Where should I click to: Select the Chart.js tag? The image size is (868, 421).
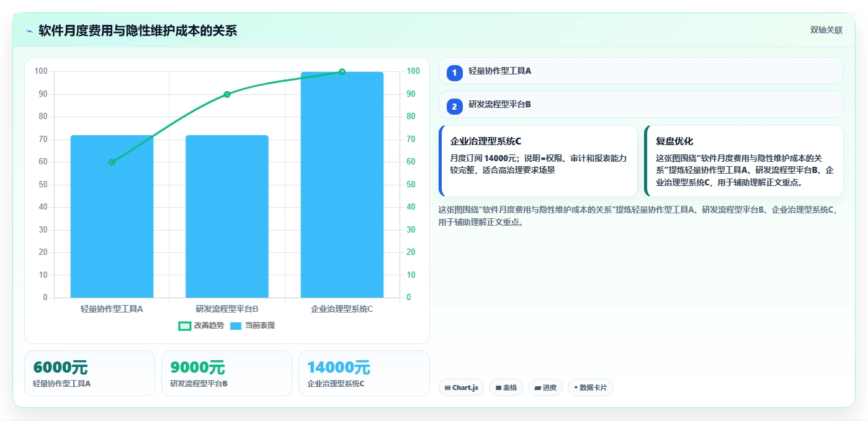tap(461, 388)
